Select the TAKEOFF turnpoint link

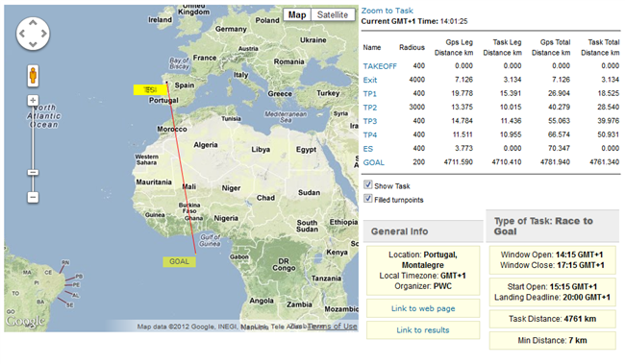[380, 66]
